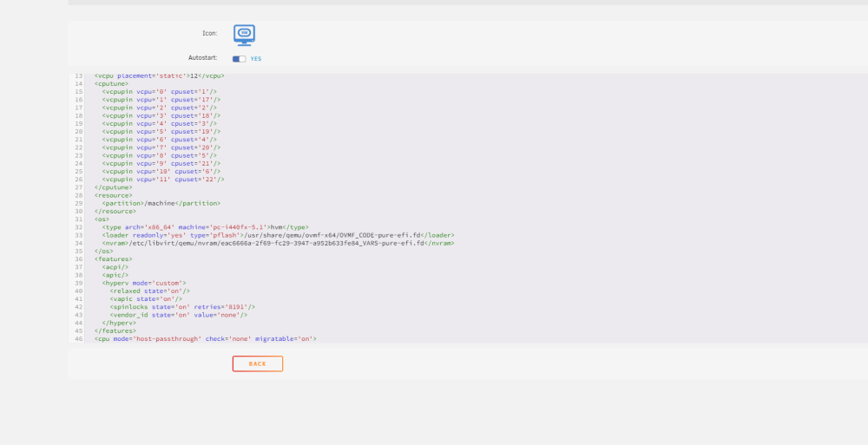The height and width of the screenshot is (445, 868).
Task: Click the closing </hyperv> tag line
Action: pos(119,323)
